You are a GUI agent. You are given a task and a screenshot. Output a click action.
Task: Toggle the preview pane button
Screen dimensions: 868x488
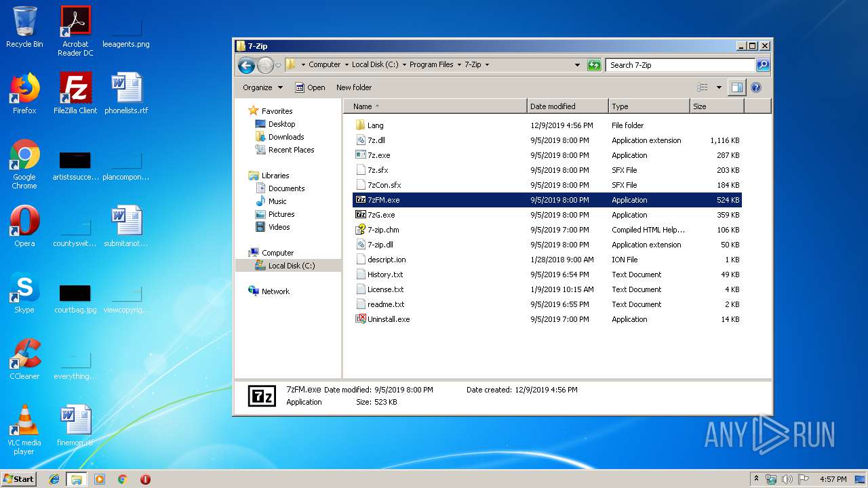coord(736,87)
